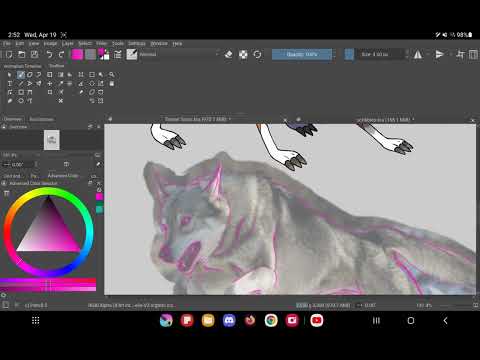
Task: Select the Rectangle shape tool
Action: click(21, 92)
